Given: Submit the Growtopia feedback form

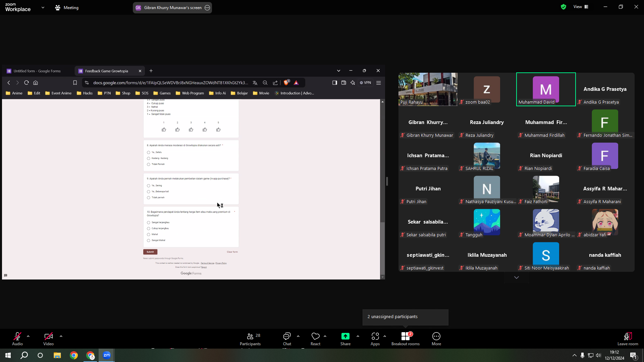Looking at the screenshot, I should (150, 252).
